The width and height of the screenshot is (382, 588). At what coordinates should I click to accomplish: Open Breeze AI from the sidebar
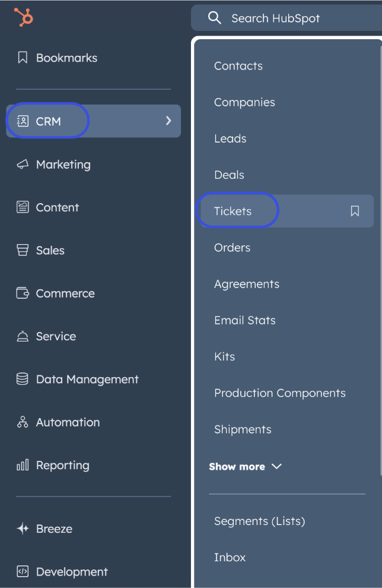click(x=54, y=529)
